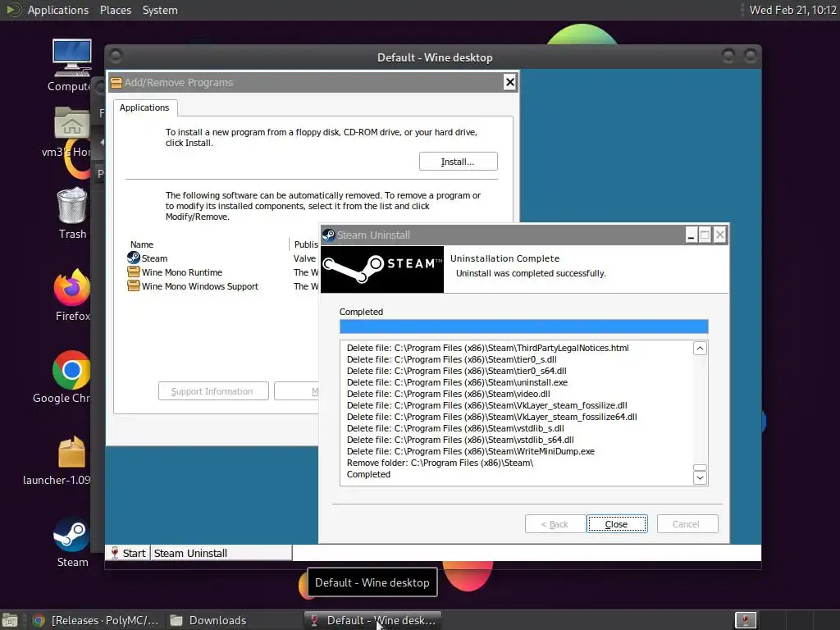This screenshot has width=840, height=630.
Task: Open the Wine Start menu
Action: click(x=128, y=553)
